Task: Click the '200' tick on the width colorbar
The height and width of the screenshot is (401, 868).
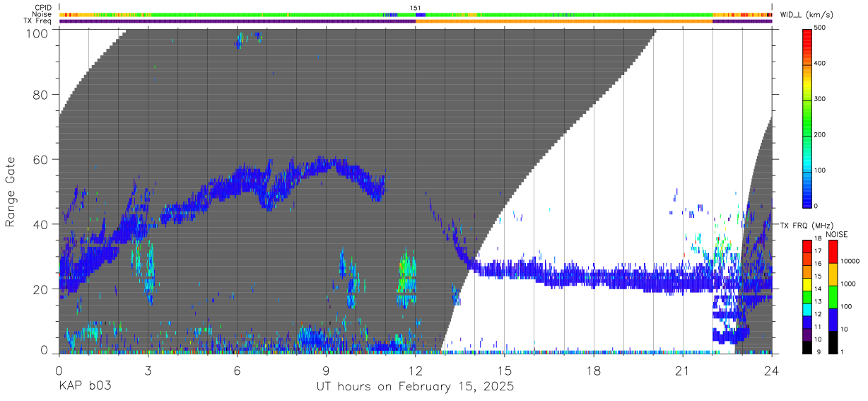Action: tap(820, 134)
